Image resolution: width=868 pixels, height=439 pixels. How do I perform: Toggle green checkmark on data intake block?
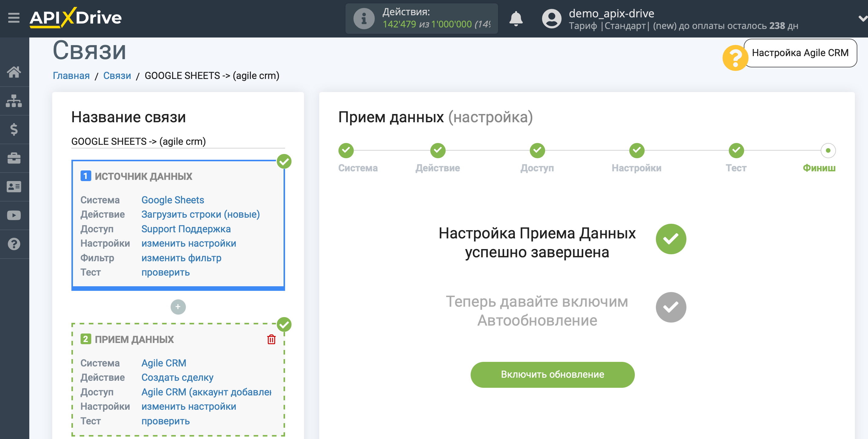[285, 324]
